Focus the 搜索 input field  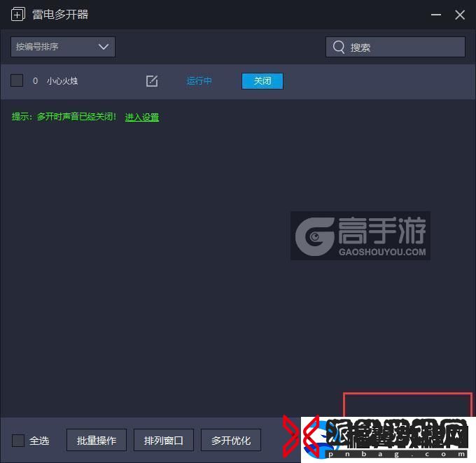coord(395,47)
